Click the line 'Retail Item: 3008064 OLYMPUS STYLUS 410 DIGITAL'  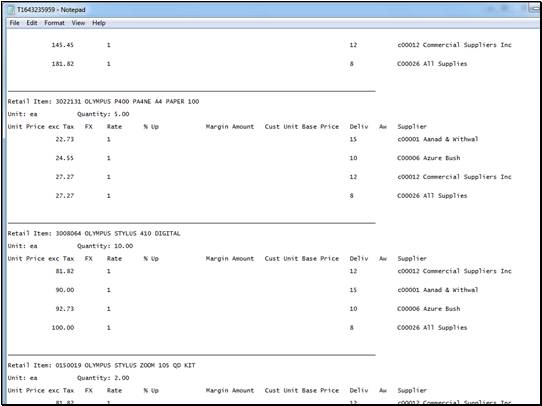pos(94,234)
